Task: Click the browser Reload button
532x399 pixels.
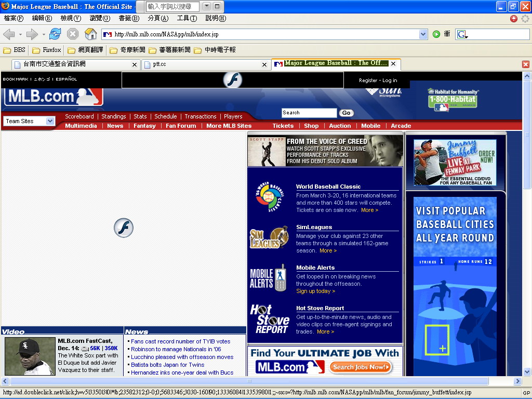Action: (55, 34)
